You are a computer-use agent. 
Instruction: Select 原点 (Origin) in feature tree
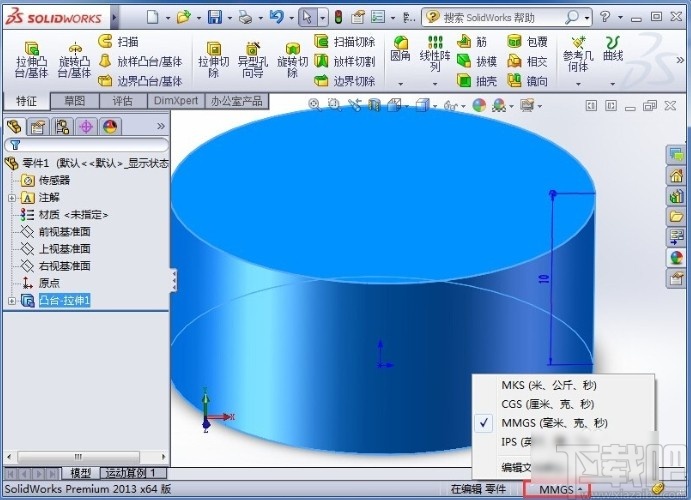pyautogui.click(x=49, y=283)
